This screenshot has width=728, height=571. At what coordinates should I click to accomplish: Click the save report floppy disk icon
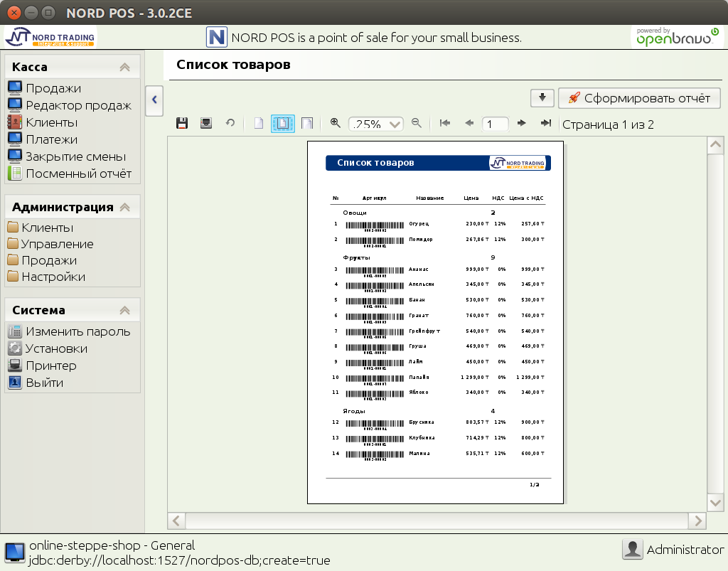coord(182,124)
